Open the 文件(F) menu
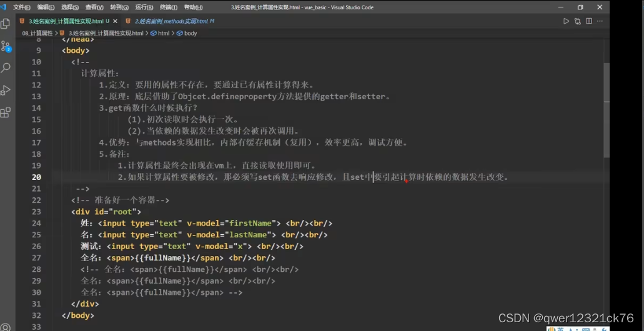The image size is (644, 331). point(22,7)
